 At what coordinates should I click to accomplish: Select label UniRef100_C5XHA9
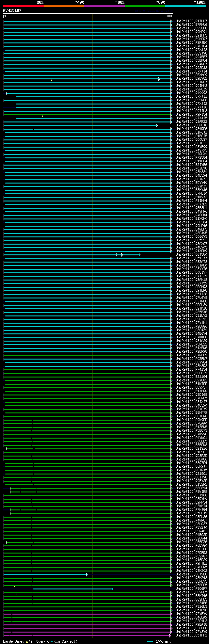pos(191,75)
